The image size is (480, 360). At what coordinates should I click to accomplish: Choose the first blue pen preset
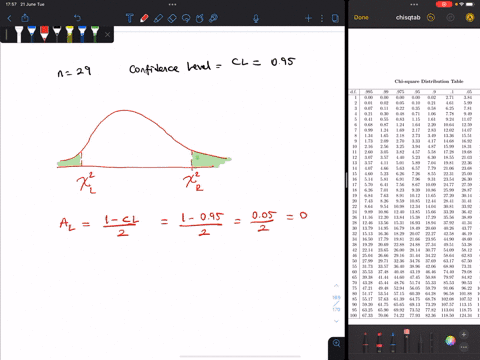[32, 34]
